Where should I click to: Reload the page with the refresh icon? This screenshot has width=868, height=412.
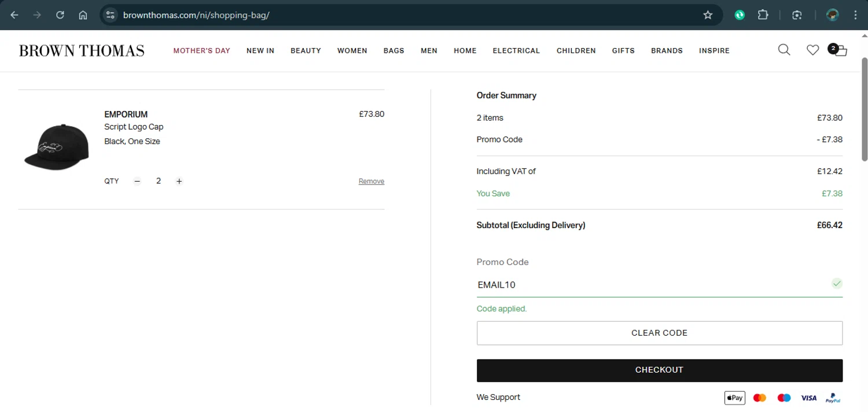60,15
